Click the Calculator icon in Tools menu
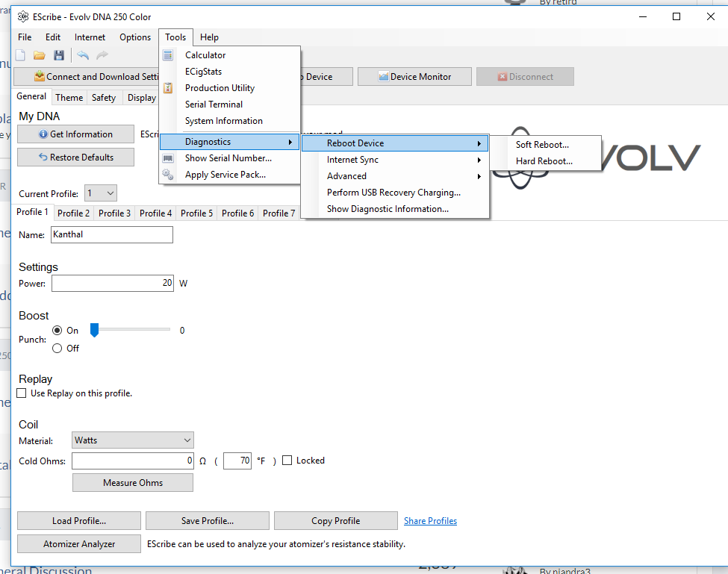 click(x=169, y=55)
